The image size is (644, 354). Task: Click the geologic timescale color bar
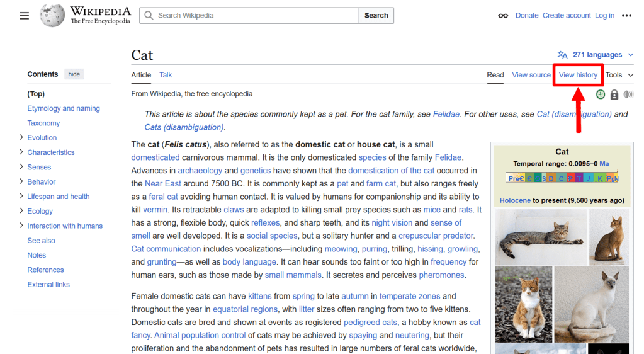(562, 178)
